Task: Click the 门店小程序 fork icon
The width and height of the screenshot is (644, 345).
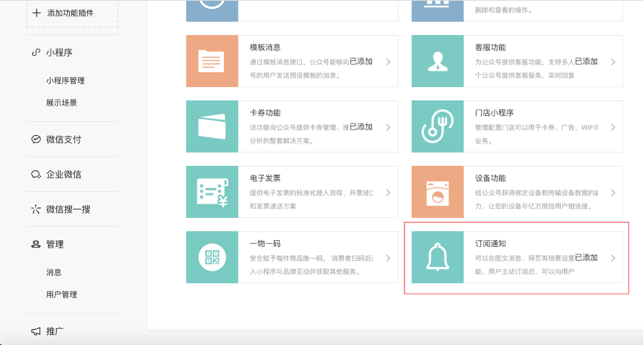Action: point(438,126)
